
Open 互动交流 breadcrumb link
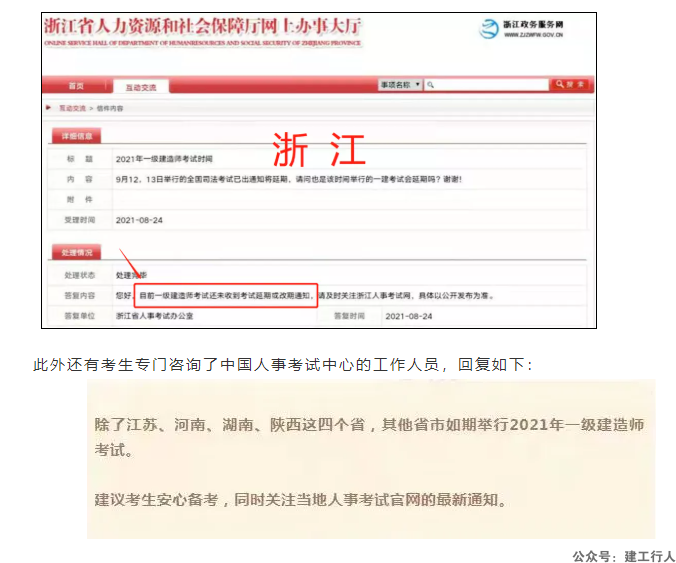72,108
